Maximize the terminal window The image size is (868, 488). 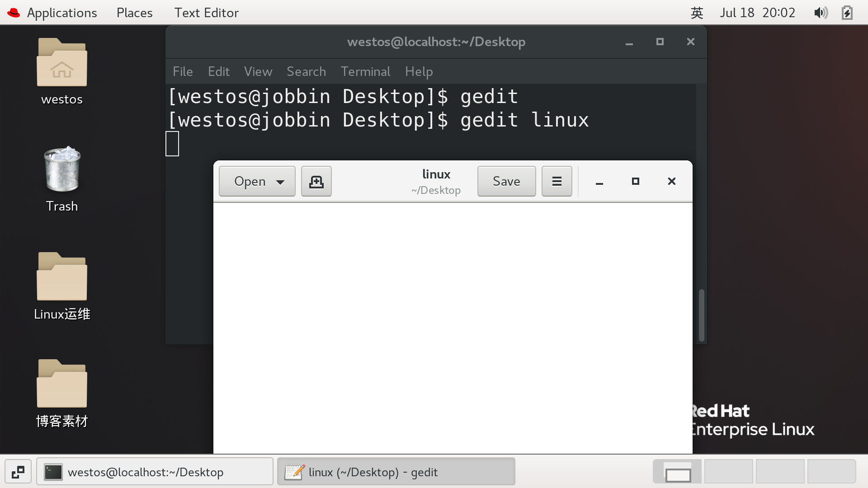tap(660, 42)
